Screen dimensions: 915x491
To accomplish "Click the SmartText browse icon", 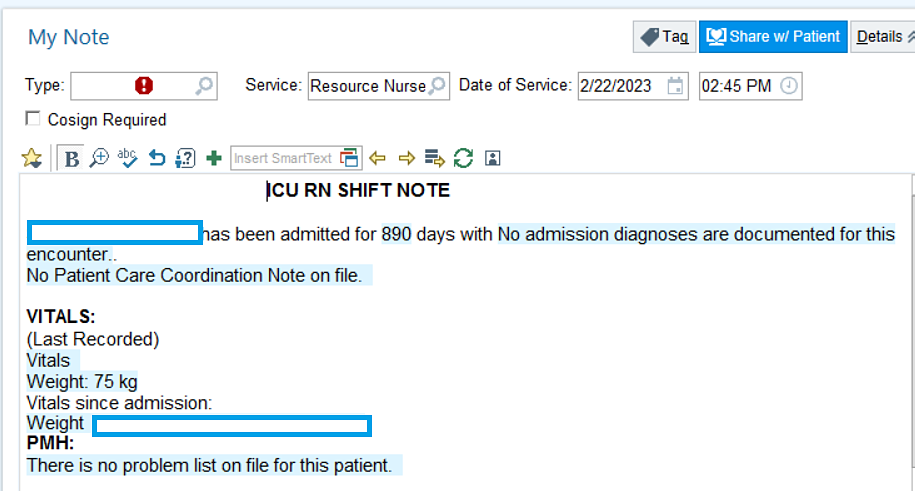I will 349,158.
